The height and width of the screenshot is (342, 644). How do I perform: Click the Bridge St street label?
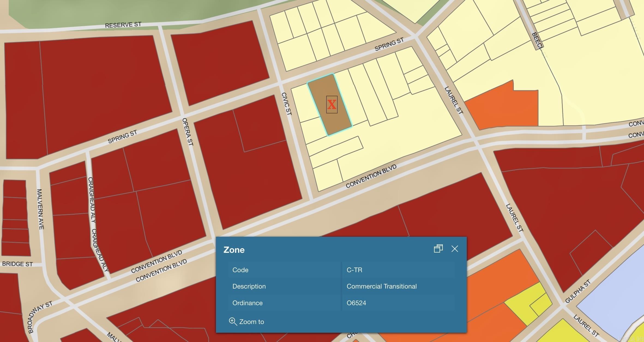pyautogui.click(x=17, y=264)
